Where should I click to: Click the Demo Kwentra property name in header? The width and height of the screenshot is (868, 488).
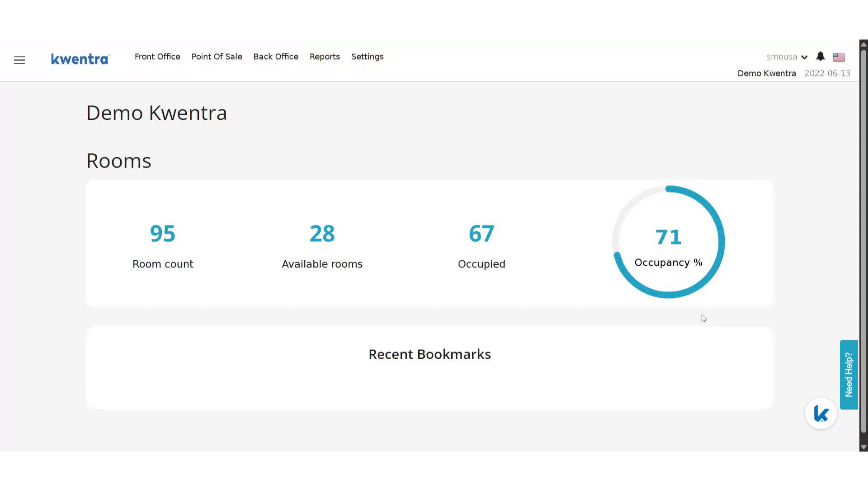(x=767, y=73)
